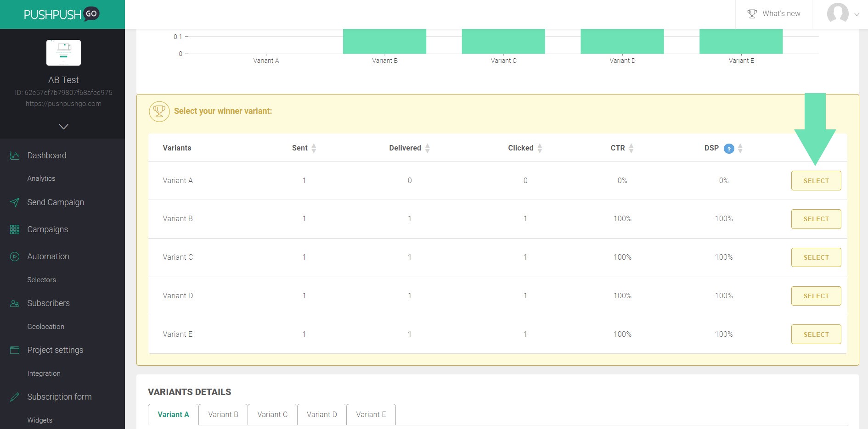Open Dashboard in the sidebar
Image resolution: width=868 pixels, height=429 pixels.
click(x=47, y=156)
